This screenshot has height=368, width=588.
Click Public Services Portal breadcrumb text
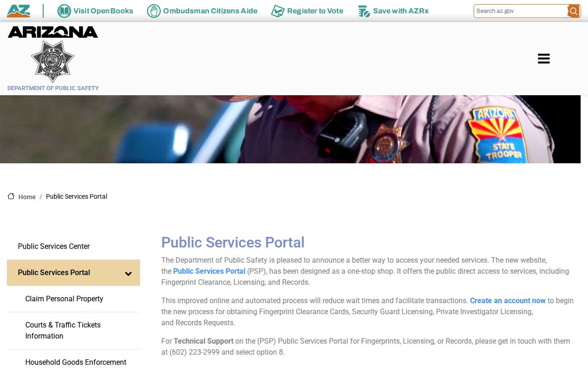tap(76, 196)
